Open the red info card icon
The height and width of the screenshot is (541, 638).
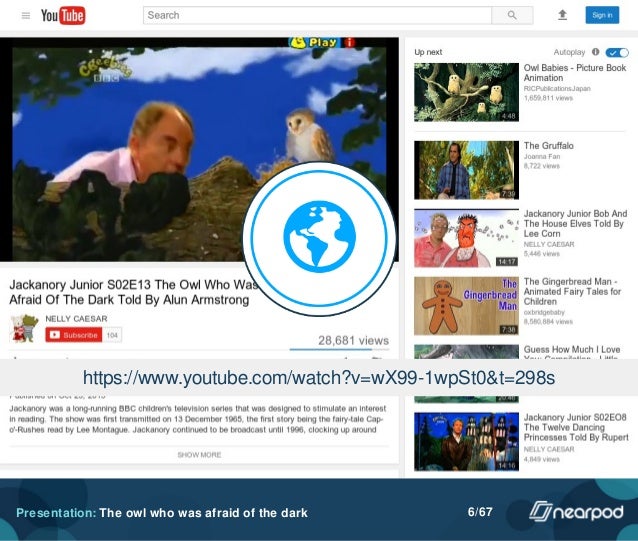point(349,42)
